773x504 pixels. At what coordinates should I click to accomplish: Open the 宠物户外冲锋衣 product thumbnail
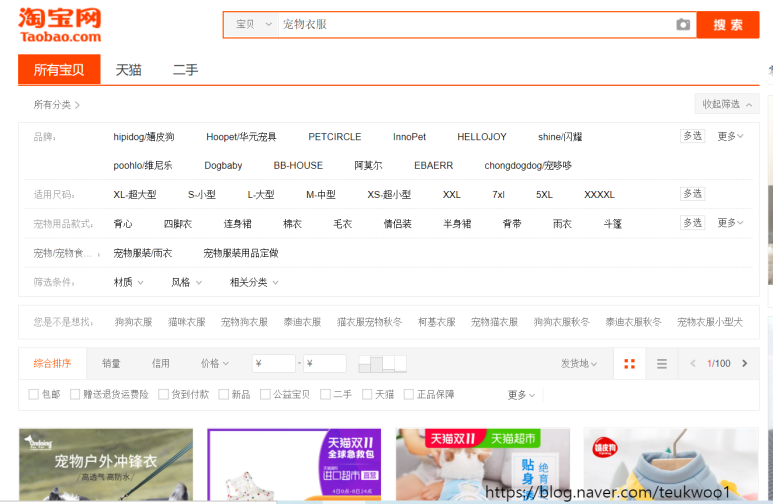tap(106, 465)
